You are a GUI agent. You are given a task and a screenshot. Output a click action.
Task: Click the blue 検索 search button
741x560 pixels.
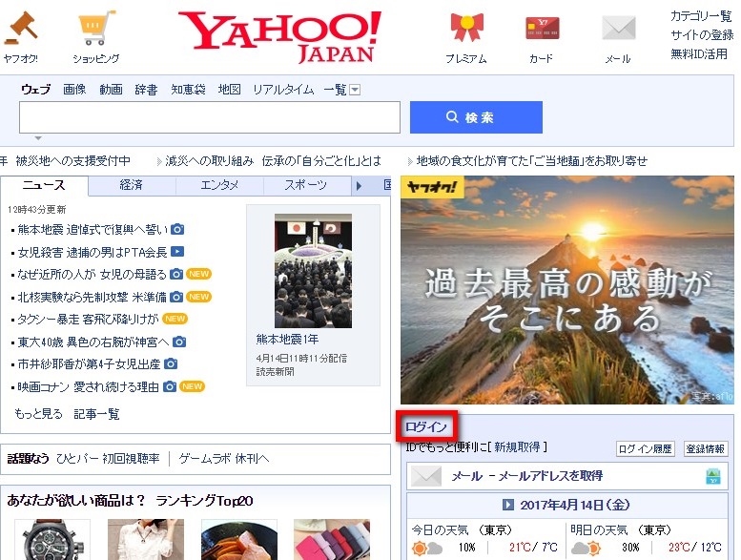pos(476,117)
